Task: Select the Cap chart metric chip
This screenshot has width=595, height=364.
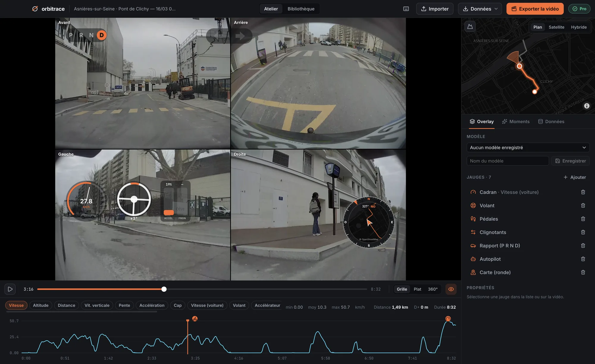Action: (178, 305)
